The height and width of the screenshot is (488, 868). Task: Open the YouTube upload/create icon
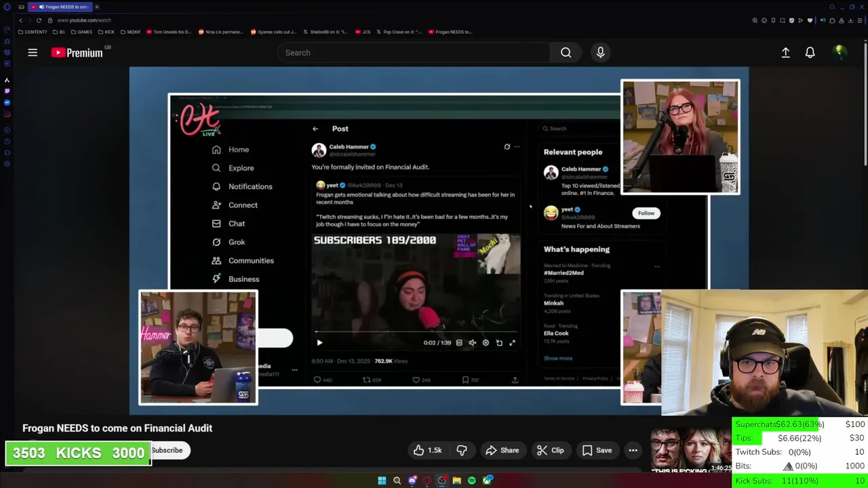coord(785,52)
